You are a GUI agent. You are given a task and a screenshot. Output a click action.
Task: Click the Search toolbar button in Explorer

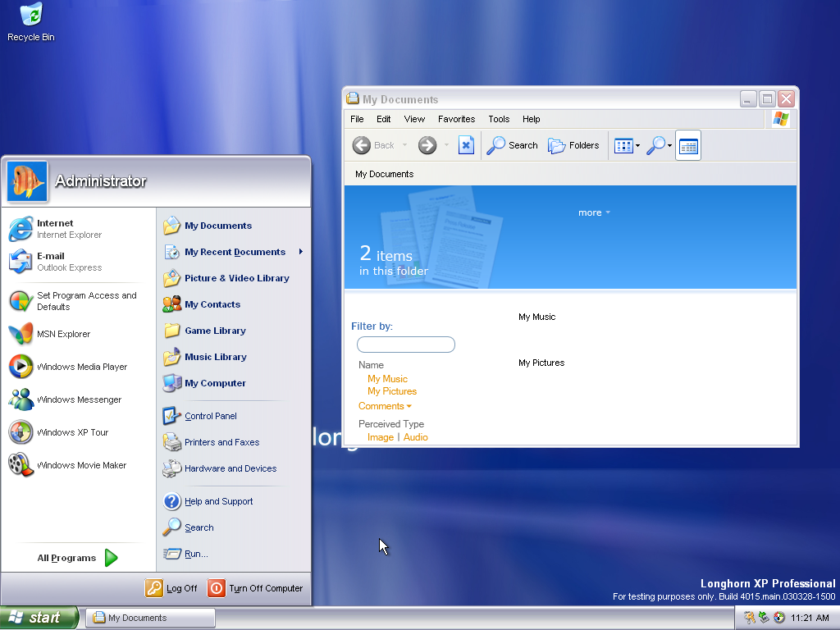513,145
